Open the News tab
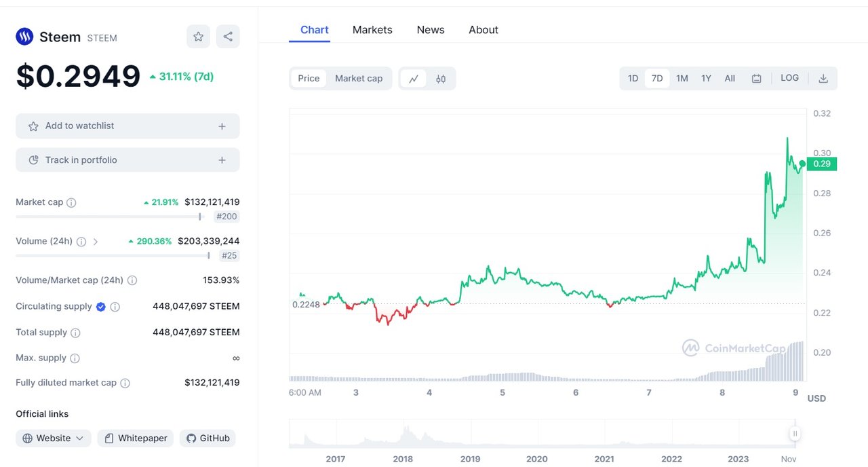This screenshot has width=868, height=467. (x=431, y=30)
